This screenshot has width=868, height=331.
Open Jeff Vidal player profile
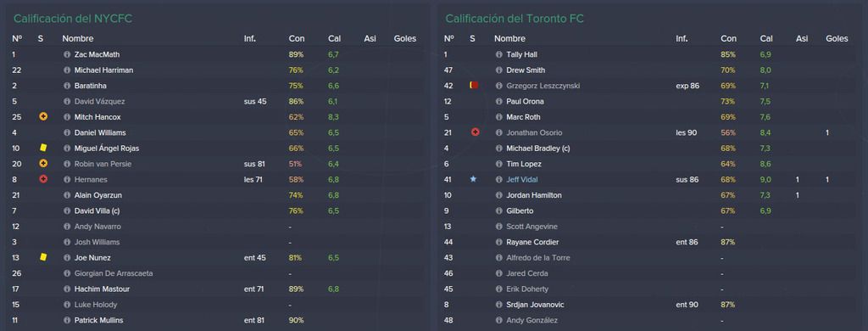coord(522,180)
